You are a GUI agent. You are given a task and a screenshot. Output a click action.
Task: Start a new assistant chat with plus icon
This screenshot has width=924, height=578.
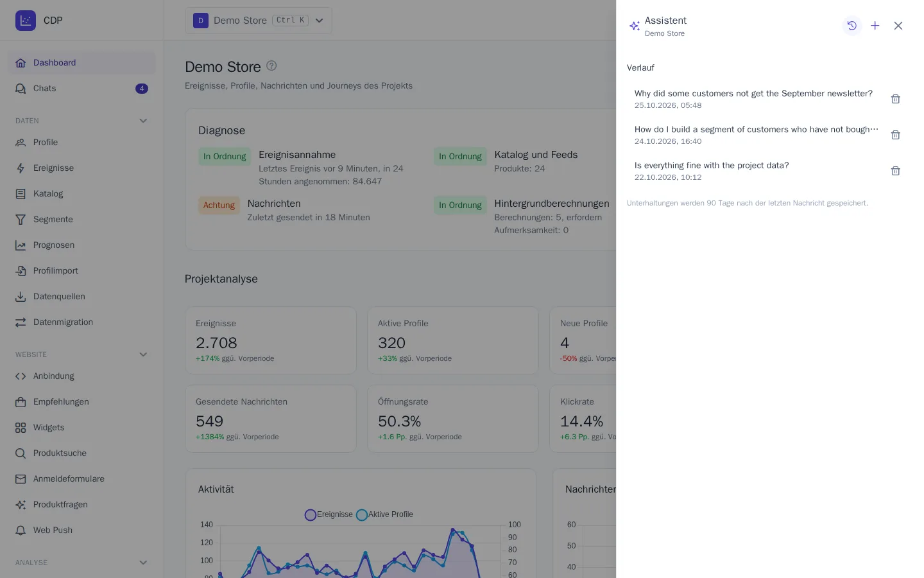tap(875, 26)
